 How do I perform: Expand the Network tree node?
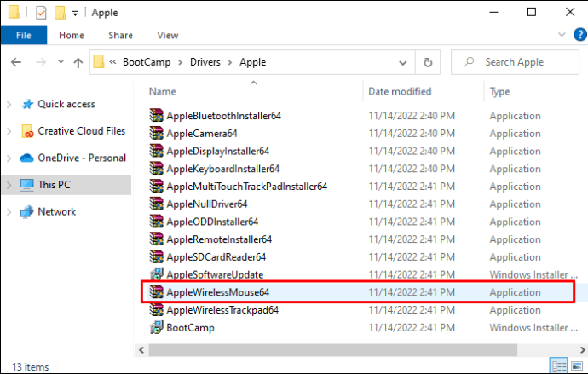(x=9, y=212)
